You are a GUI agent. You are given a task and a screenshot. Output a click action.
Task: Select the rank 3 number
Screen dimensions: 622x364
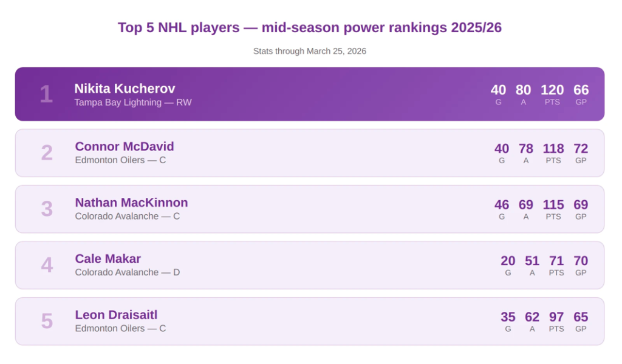(x=47, y=209)
